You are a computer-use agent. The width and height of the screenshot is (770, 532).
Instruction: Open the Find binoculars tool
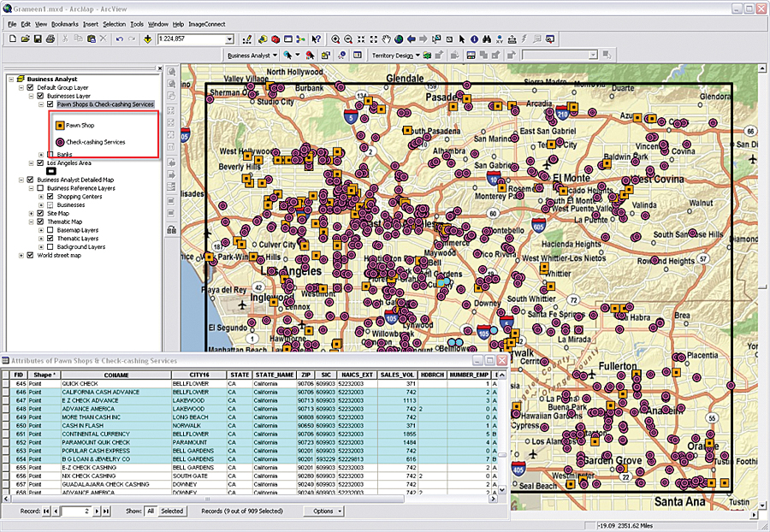pos(487,38)
